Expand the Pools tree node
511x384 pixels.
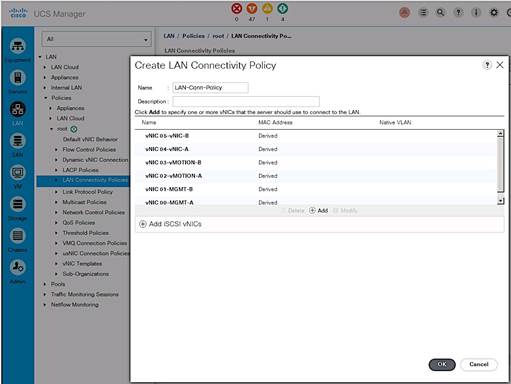pyautogui.click(x=45, y=284)
